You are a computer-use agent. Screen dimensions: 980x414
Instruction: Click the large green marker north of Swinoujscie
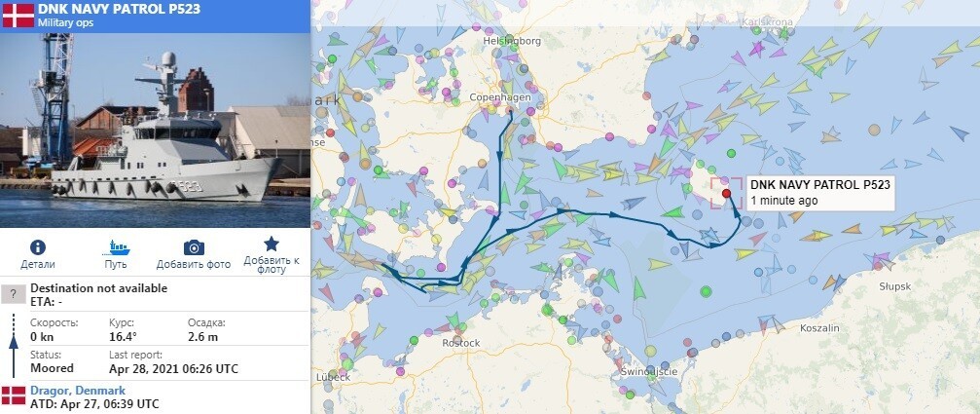(x=706, y=291)
